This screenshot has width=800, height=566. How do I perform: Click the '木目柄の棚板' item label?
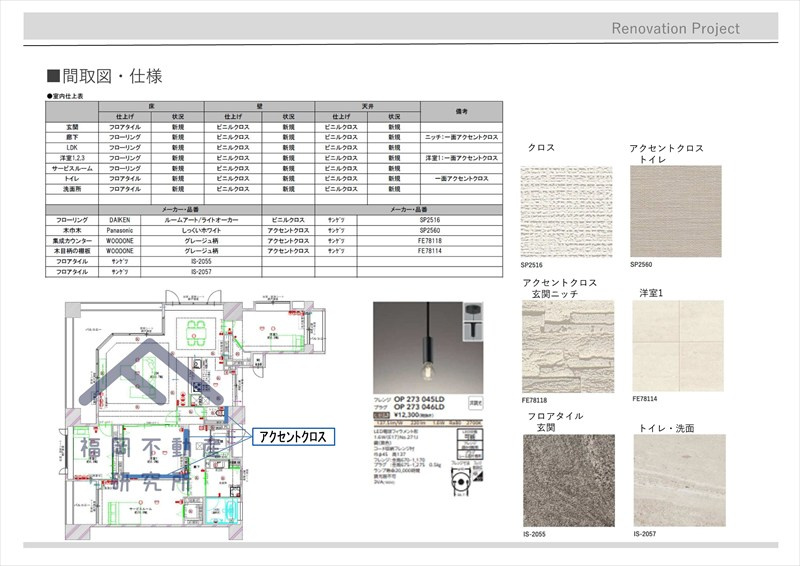tap(72, 251)
